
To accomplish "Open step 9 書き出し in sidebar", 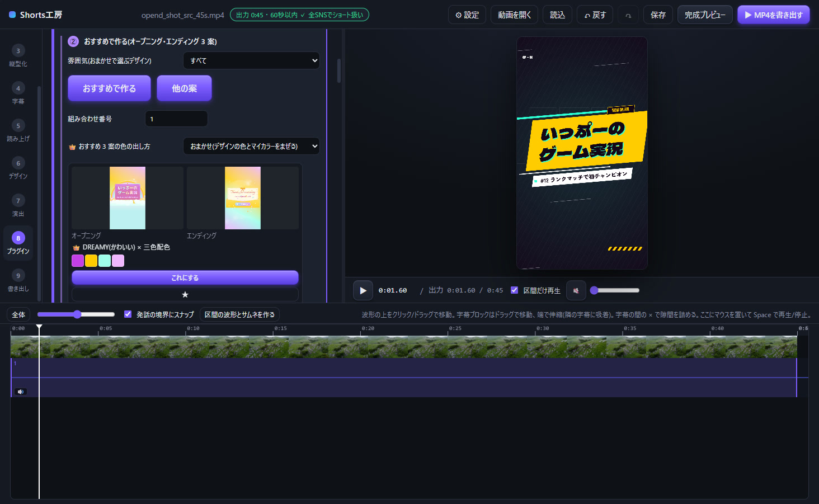I will pos(18,281).
